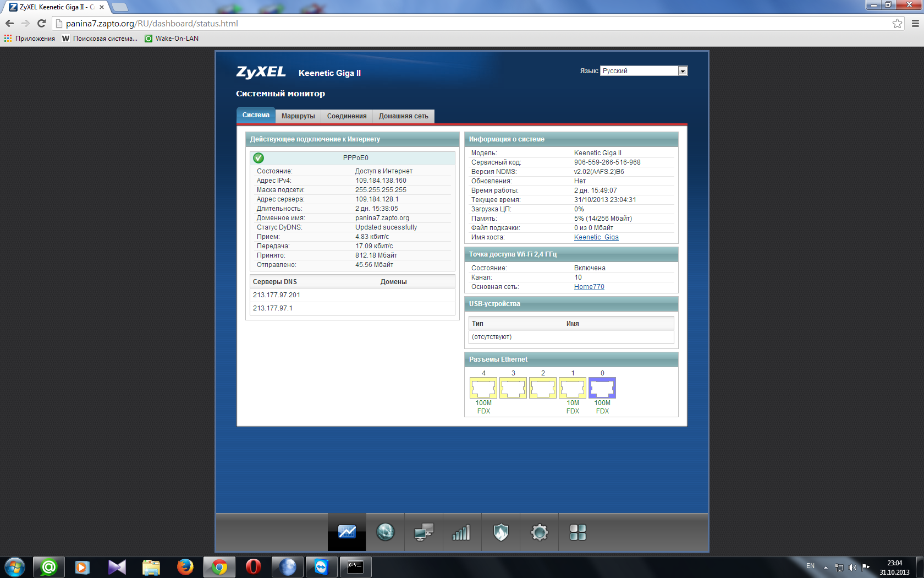Click the green PPPoE0 status checkmark

[x=258, y=158]
